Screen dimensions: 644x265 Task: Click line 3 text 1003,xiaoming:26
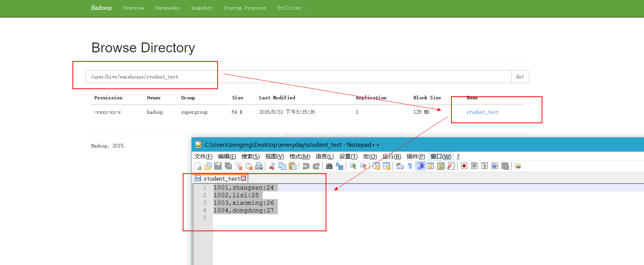243,203
